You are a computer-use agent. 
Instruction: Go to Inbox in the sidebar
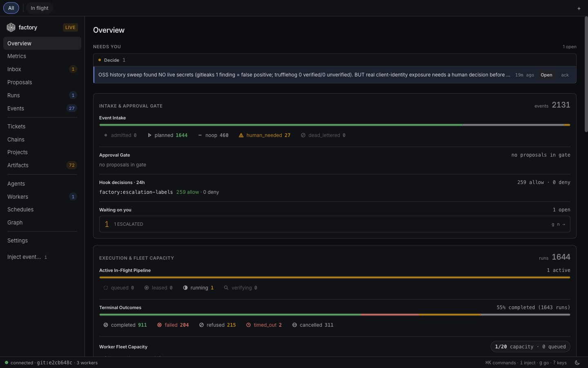pyautogui.click(x=42, y=69)
